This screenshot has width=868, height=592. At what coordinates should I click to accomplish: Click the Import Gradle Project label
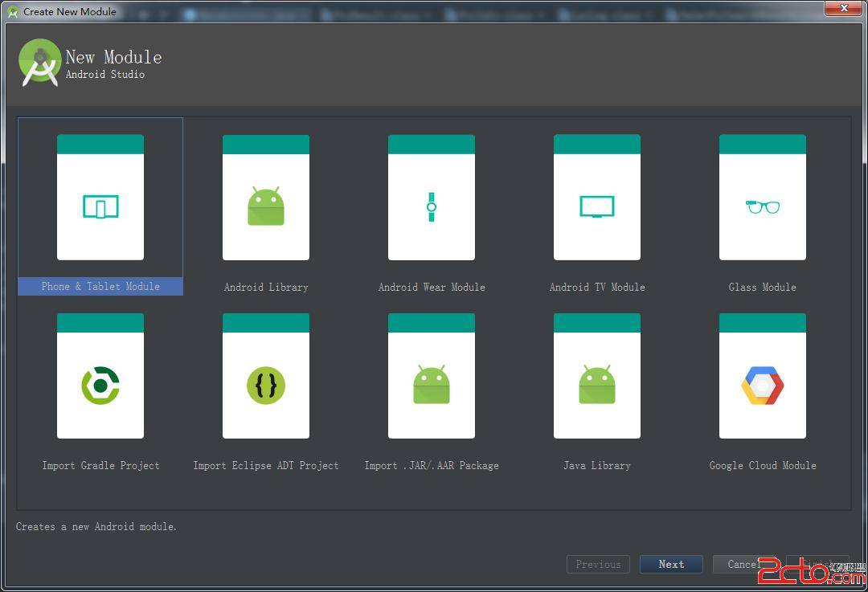[x=100, y=465]
